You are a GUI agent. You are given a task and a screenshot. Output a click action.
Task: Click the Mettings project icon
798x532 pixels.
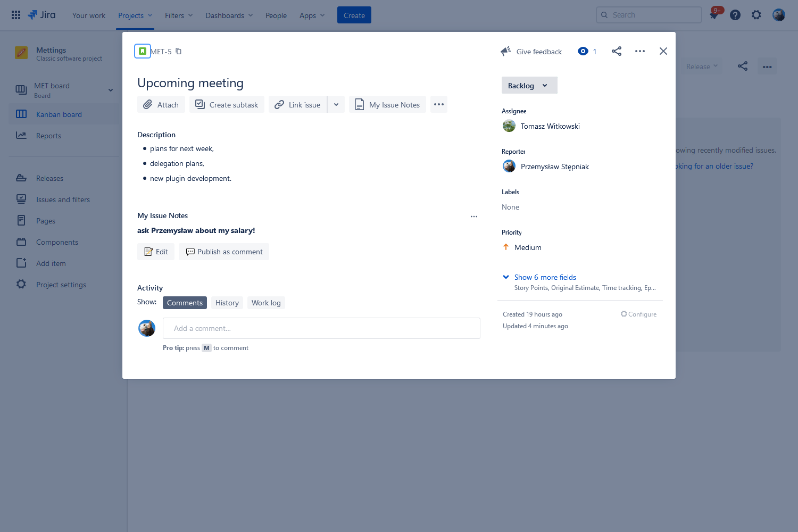click(x=21, y=53)
